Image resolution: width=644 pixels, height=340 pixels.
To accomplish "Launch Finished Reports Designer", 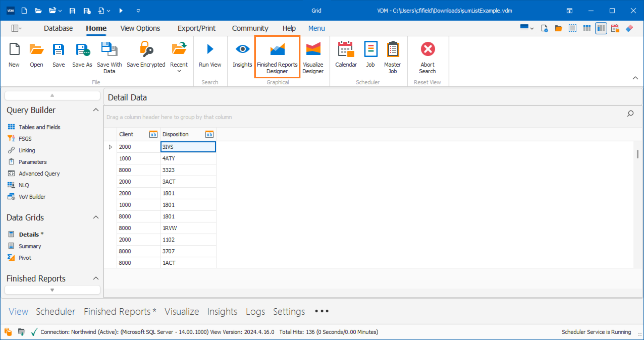I will pyautogui.click(x=277, y=56).
